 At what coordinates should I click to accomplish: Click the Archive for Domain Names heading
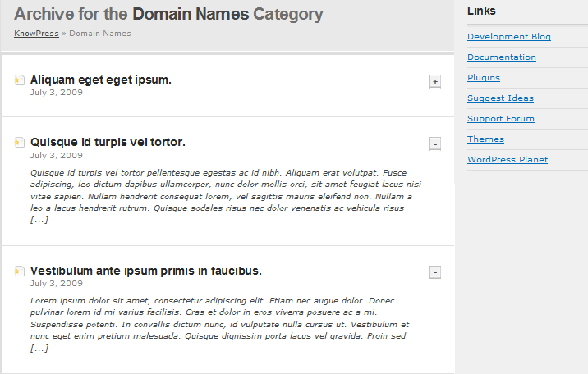pos(168,14)
